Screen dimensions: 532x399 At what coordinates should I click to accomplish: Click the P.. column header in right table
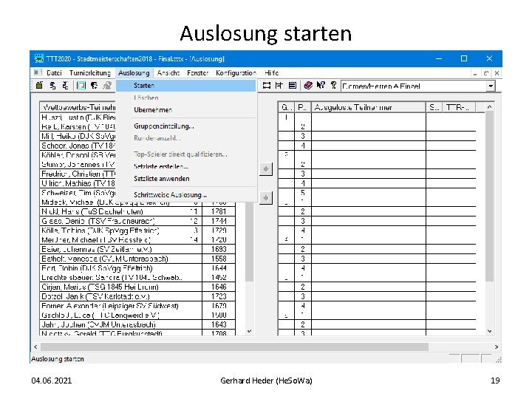[x=303, y=108]
